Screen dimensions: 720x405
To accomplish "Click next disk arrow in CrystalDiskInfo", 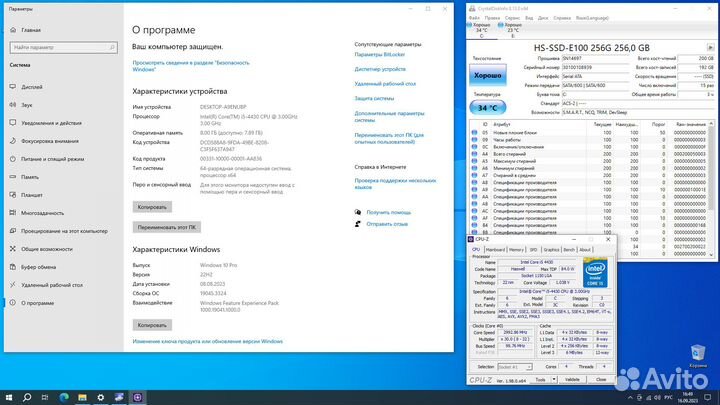I will click(710, 48).
